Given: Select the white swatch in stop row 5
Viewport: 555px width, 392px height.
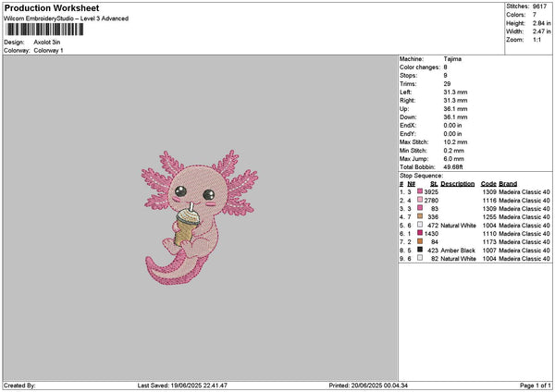Looking at the screenshot, I should coord(420,225).
